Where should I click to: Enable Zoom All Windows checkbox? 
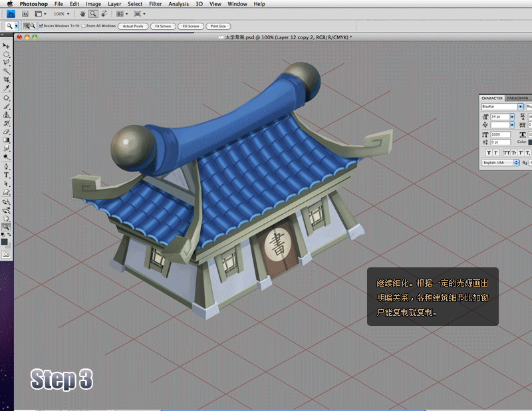coord(84,26)
